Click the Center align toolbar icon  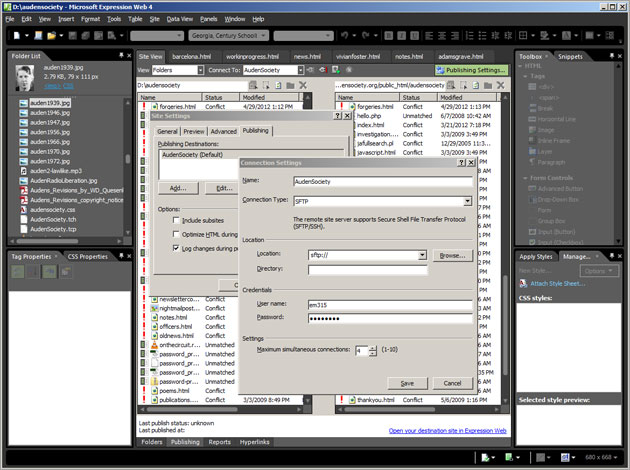442,36
